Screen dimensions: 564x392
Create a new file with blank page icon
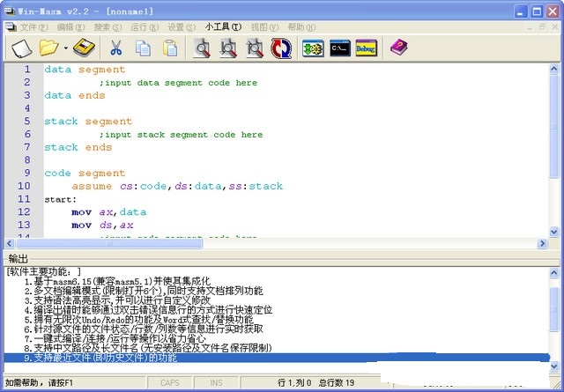(21, 48)
